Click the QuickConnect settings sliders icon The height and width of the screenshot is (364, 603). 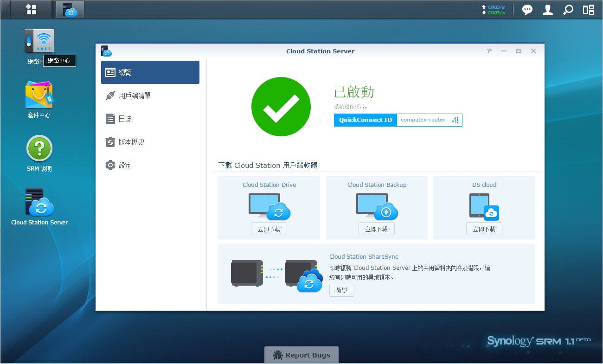coord(455,120)
